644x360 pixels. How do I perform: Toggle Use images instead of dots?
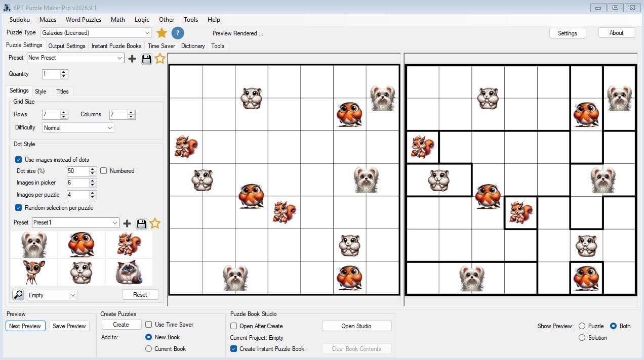(19, 159)
